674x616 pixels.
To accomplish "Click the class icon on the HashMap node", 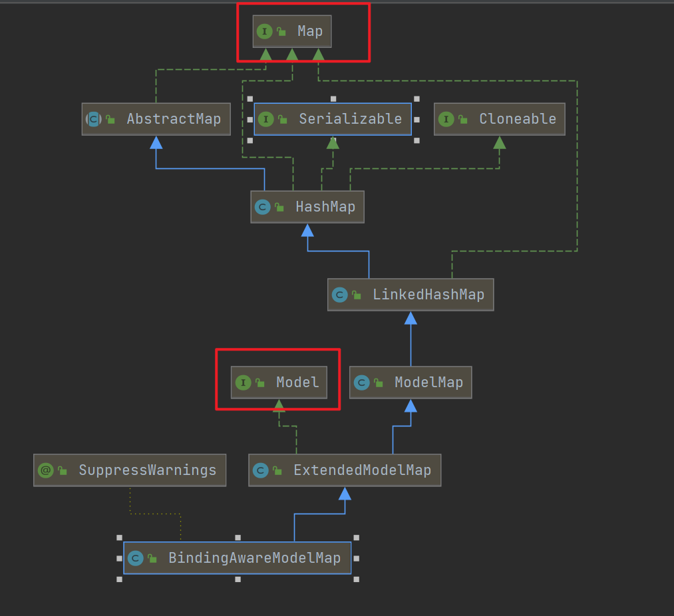I will 262,207.
